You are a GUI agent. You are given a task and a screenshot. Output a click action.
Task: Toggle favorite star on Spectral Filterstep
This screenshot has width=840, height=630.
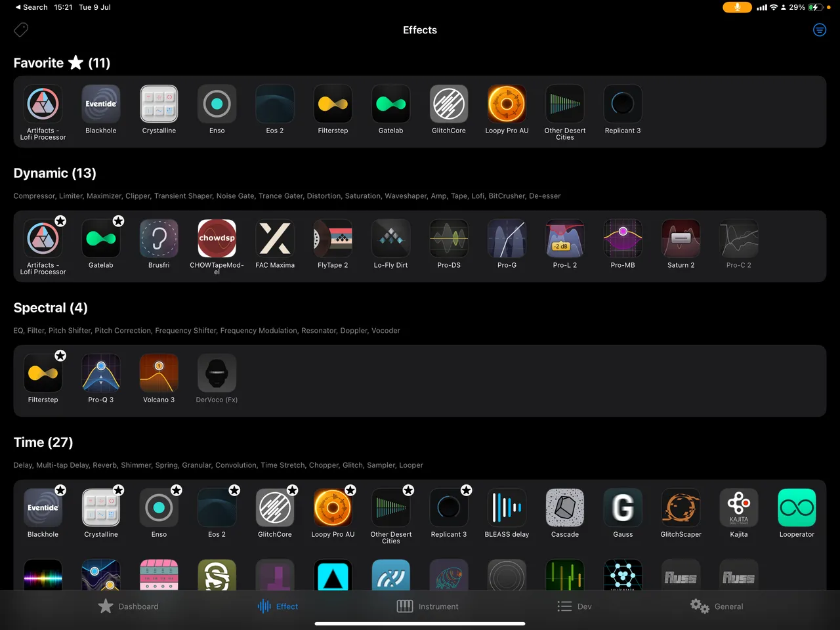[x=60, y=356]
